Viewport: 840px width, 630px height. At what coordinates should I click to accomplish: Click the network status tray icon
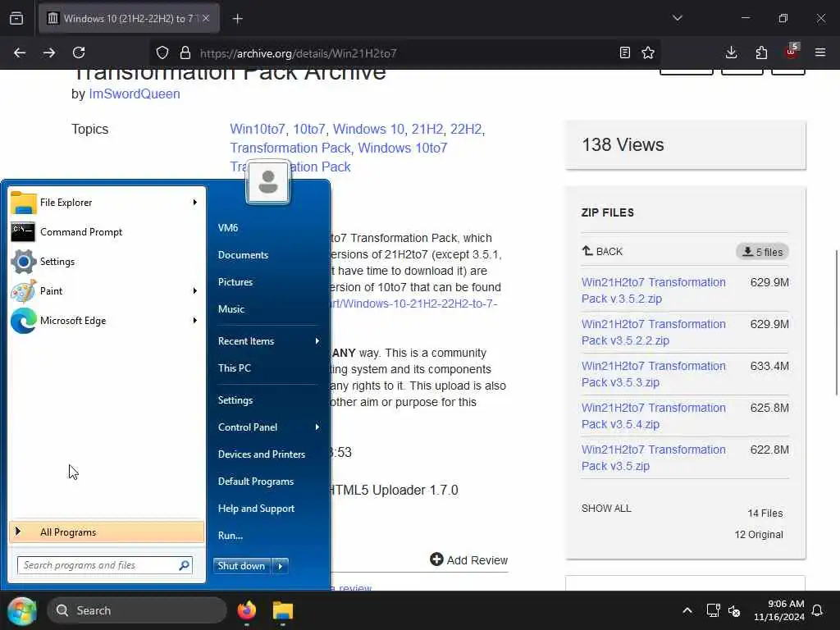(x=713, y=610)
